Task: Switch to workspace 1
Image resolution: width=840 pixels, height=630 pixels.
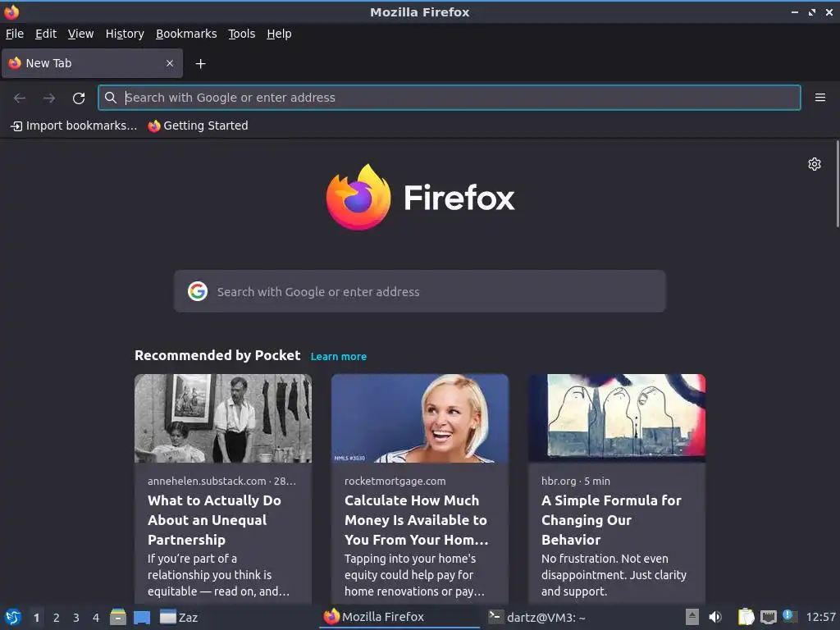Action: click(x=36, y=618)
